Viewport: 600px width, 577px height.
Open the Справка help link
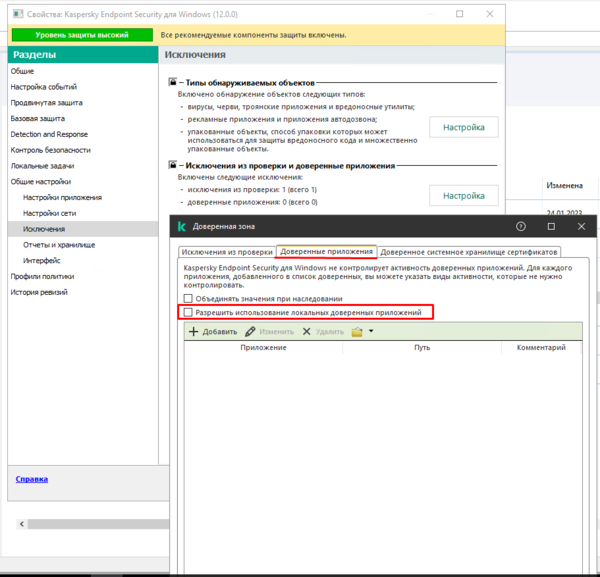tap(31, 480)
